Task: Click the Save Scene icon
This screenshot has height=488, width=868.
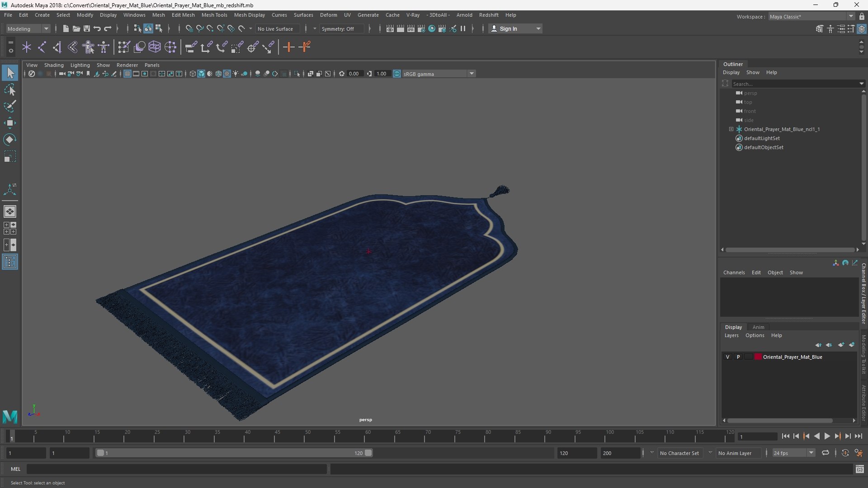Action: [x=86, y=28]
